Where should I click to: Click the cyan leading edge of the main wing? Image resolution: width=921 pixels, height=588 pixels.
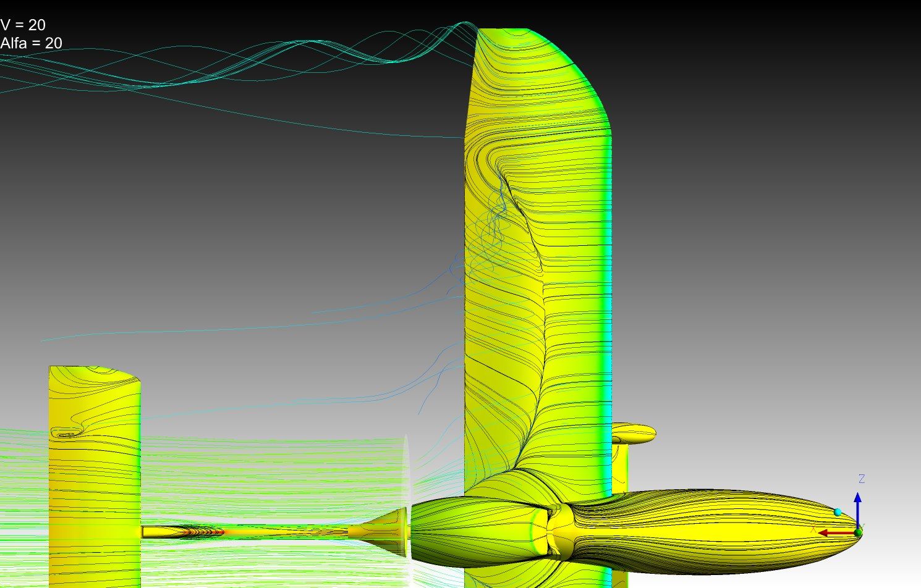pyautogui.click(x=611, y=309)
